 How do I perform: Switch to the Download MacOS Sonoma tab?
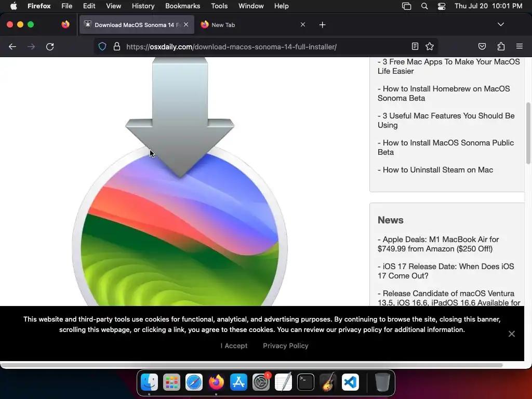coord(137,24)
